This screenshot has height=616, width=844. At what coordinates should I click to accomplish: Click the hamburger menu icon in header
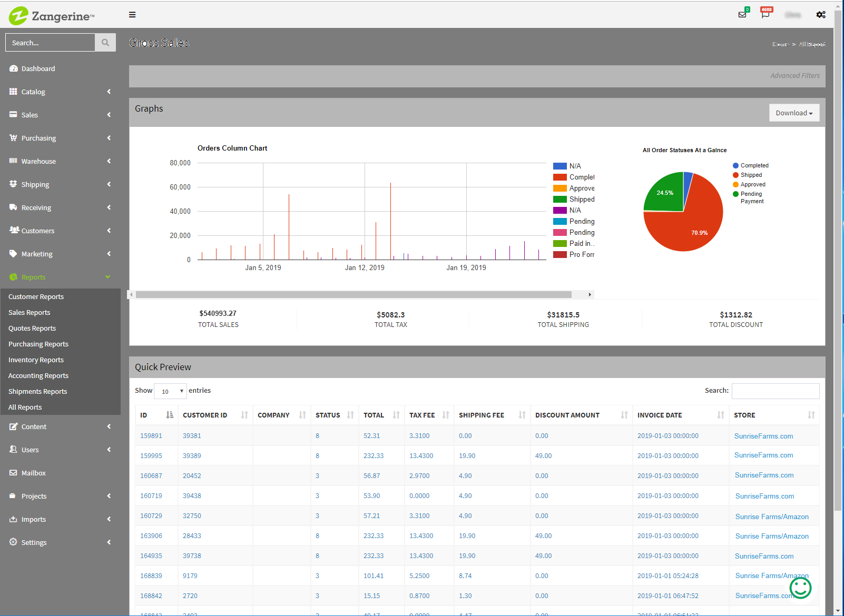click(x=132, y=15)
